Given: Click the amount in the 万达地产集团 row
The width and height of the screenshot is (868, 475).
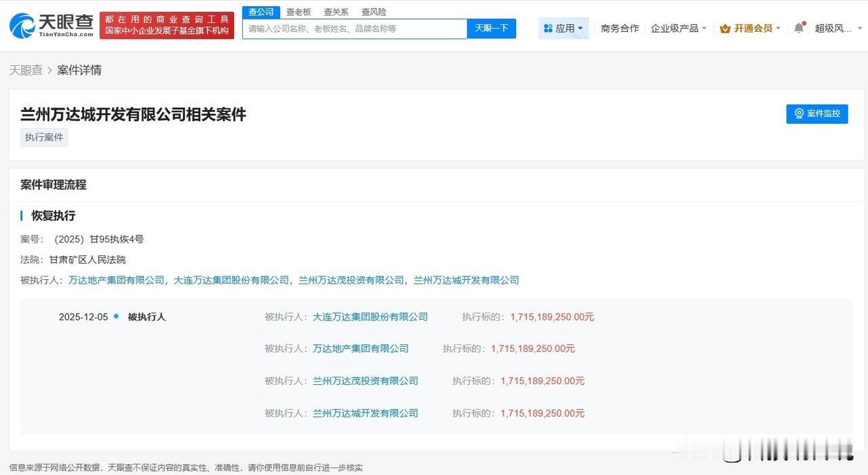Looking at the screenshot, I should 533,349.
